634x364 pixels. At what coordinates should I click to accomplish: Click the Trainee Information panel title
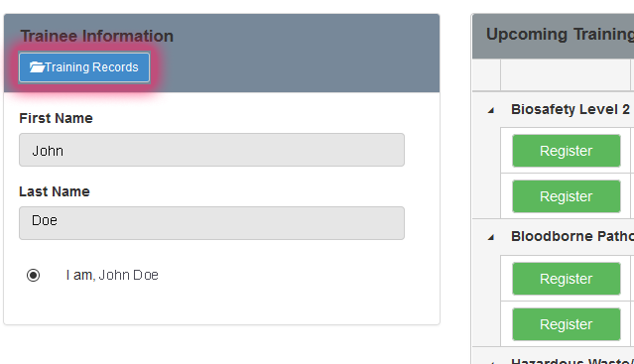97,36
